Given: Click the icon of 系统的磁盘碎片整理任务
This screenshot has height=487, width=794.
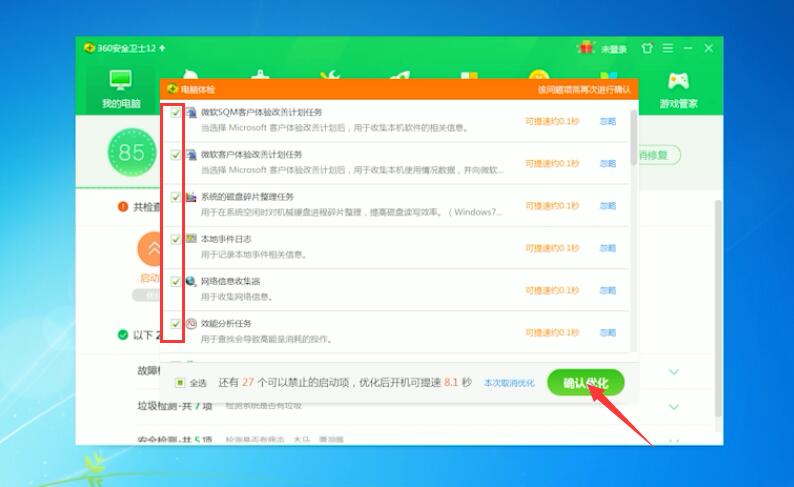Looking at the screenshot, I should click(191, 196).
